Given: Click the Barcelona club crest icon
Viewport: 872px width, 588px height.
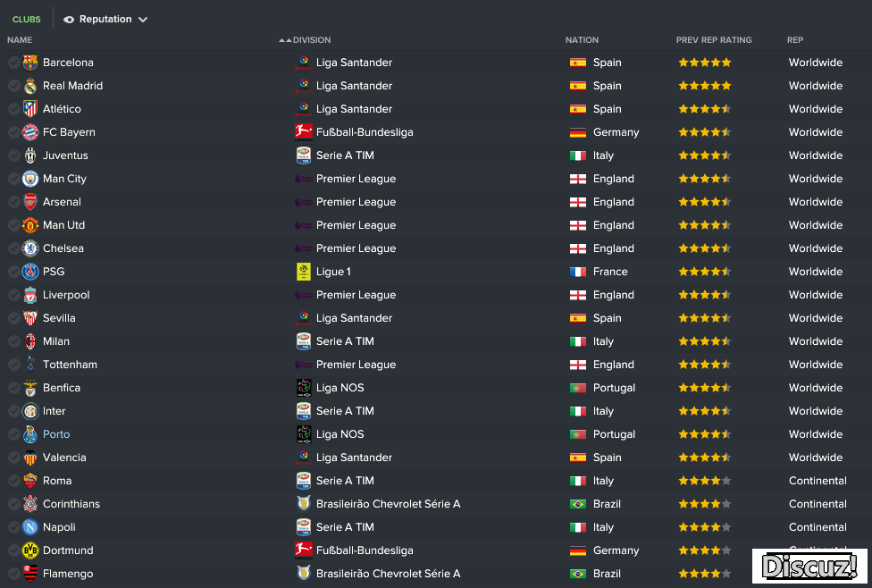Looking at the screenshot, I should tap(30, 63).
